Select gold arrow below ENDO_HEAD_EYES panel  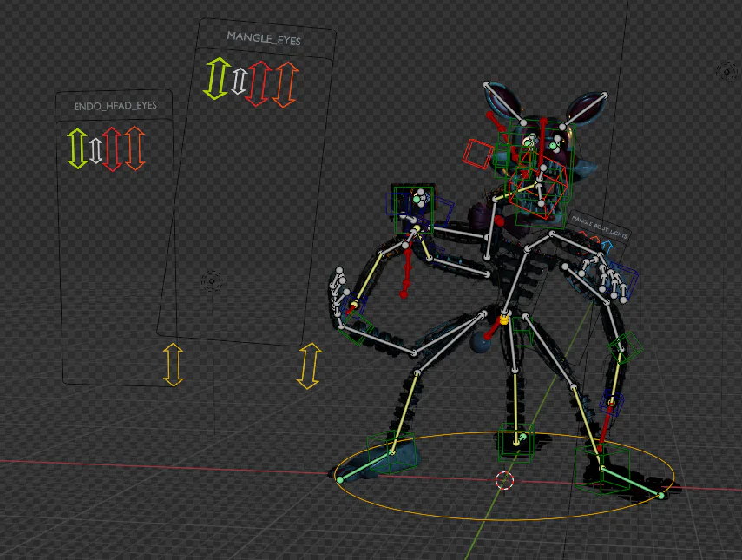(173, 365)
